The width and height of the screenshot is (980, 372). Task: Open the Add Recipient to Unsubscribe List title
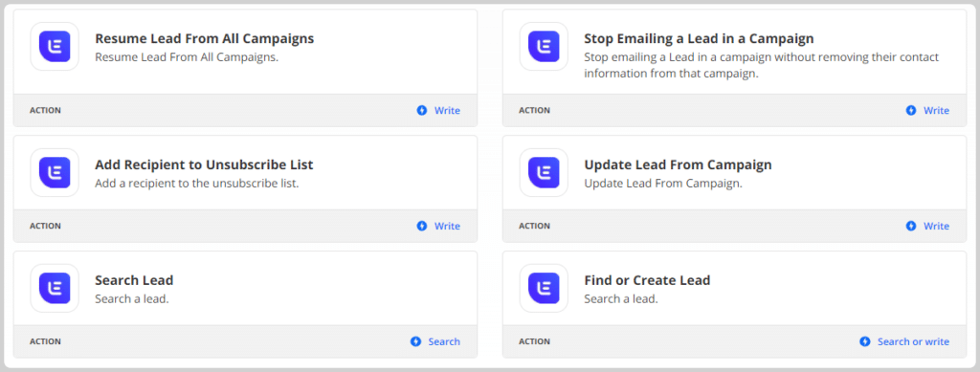click(x=204, y=164)
